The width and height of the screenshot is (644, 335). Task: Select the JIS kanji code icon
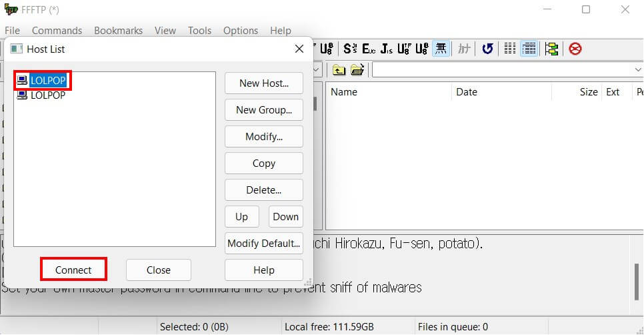point(387,49)
